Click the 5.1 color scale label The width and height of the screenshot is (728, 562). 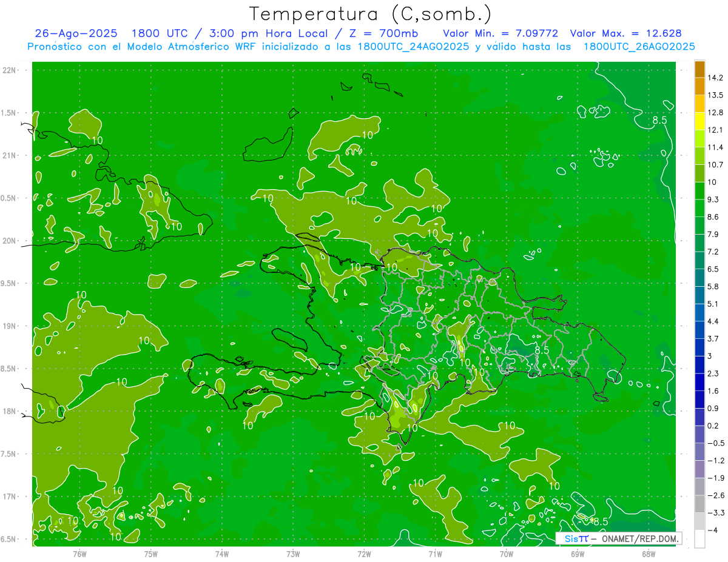pos(713,304)
